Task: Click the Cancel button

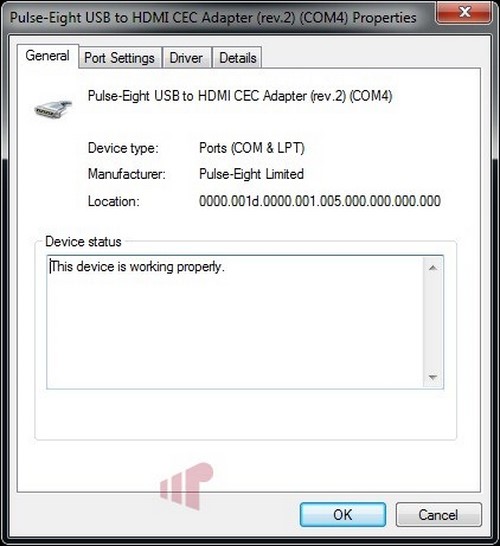Action: [438, 514]
